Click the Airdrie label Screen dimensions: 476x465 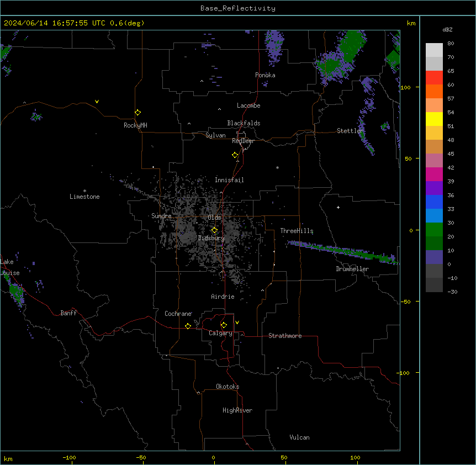point(223,297)
